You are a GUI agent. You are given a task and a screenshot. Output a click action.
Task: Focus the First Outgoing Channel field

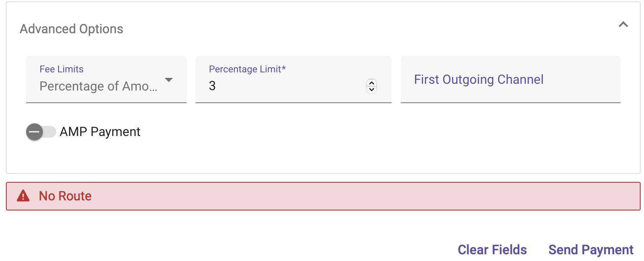pyautogui.click(x=510, y=80)
